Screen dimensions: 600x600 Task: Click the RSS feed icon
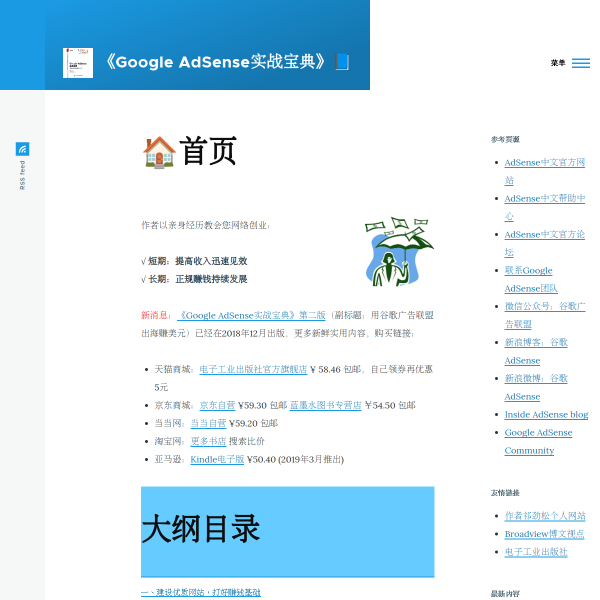pos(23,149)
